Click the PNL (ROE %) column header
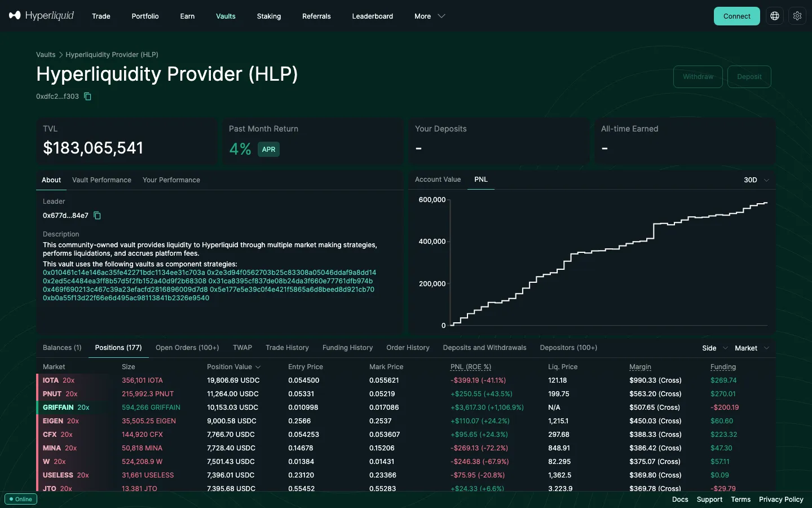Viewport: 812px width, 508px height. click(x=471, y=367)
